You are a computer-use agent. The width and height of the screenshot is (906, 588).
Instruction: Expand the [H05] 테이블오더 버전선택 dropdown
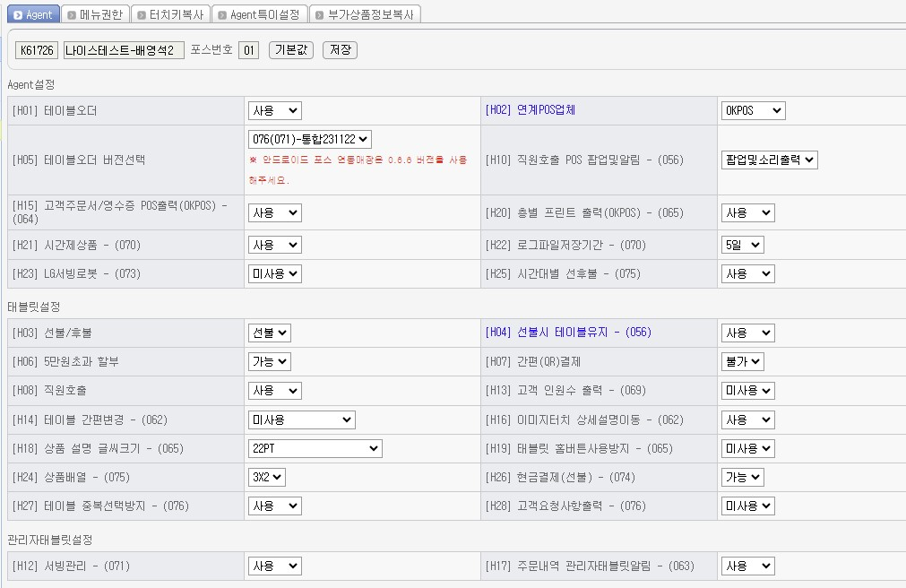(x=309, y=139)
